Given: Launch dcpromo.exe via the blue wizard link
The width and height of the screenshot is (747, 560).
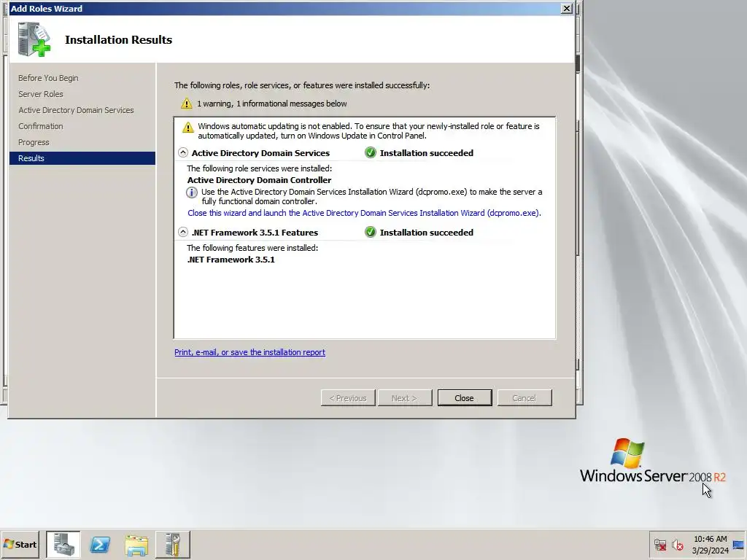Looking at the screenshot, I should click(365, 213).
